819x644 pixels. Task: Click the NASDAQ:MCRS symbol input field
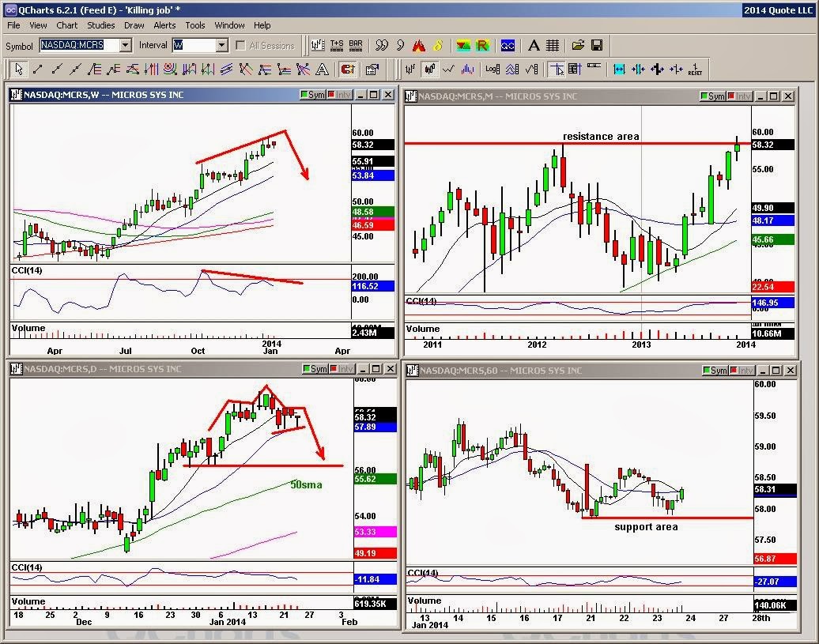80,45
